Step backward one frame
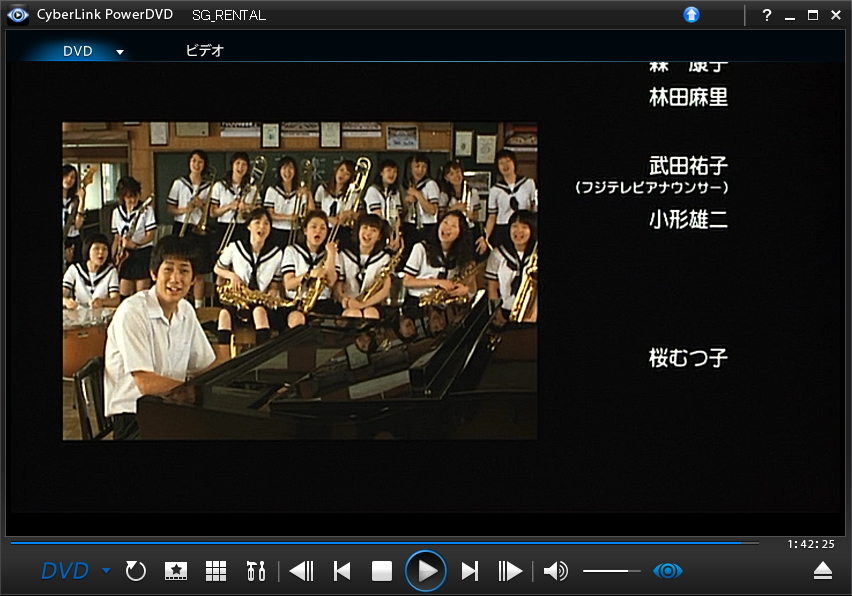The height and width of the screenshot is (596, 852). coord(300,571)
